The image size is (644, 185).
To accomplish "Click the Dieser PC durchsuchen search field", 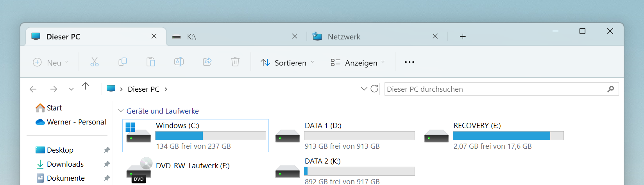I will (x=494, y=89).
